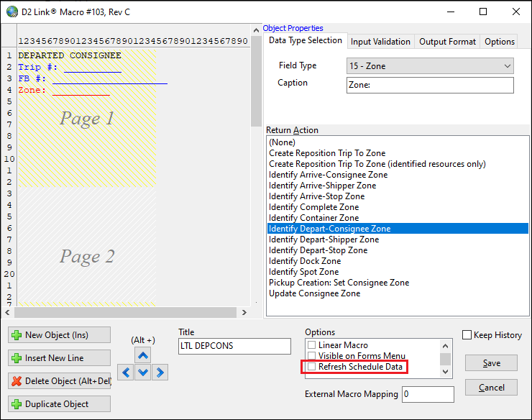This screenshot has height=420, width=532.
Task: Check the Refresh Schedule Data option
Action: tap(311, 367)
